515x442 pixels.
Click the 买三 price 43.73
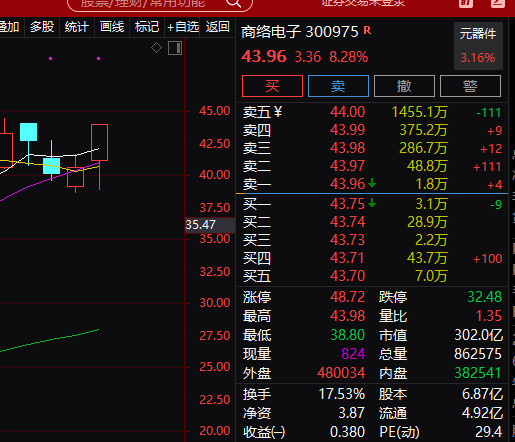[x=348, y=240]
